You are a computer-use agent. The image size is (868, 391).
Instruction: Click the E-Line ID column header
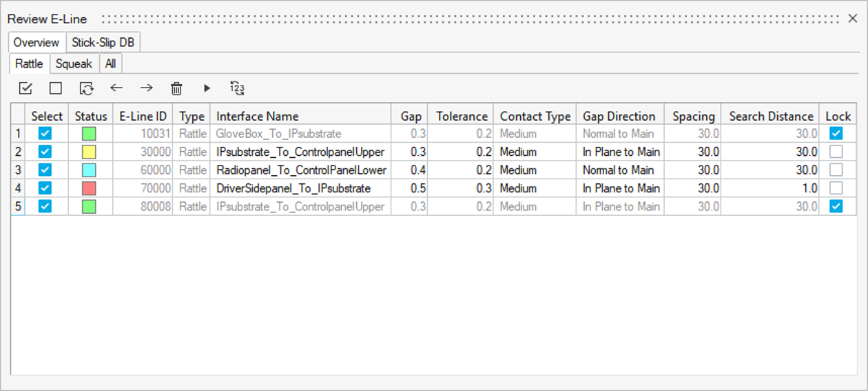coord(143,117)
